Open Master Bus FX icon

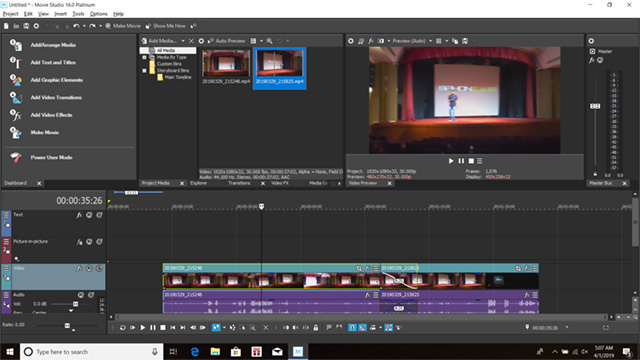click(591, 60)
